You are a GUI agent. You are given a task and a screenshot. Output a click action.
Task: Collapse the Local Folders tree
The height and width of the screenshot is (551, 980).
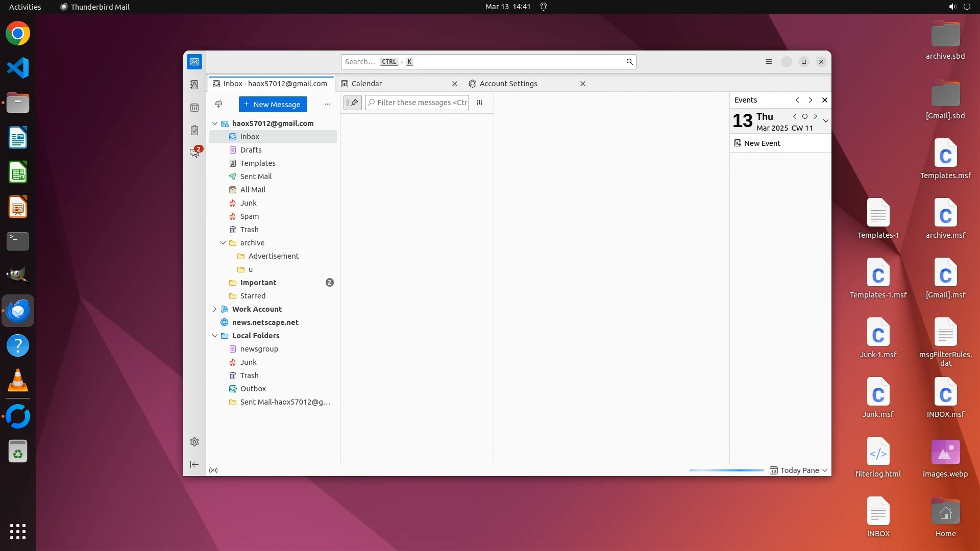click(215, 336)
